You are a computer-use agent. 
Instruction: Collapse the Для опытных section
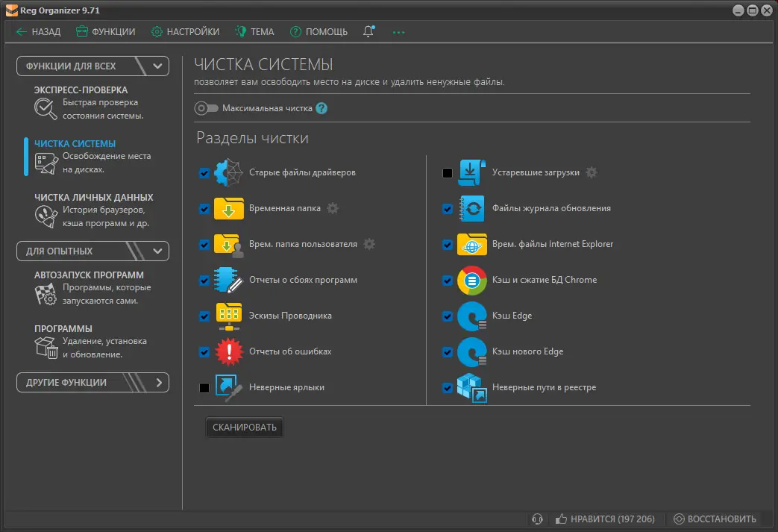(92, 251)
